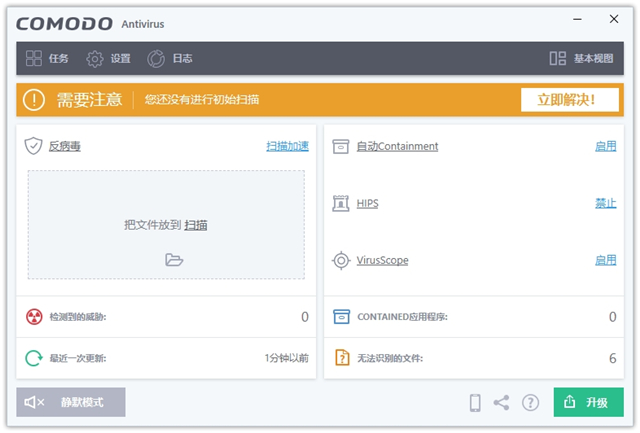Image resolution: width=640 pixels, height=433 pixels.
Task: Click the mobile phone icon
Action: click(475, 403)
